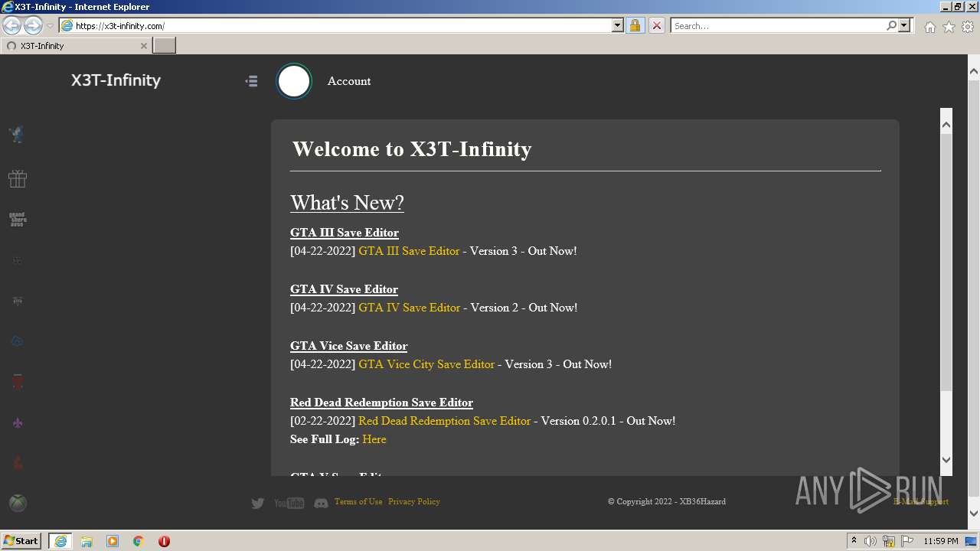
Task: Open the Discord icon in footer
Action: 322,503
